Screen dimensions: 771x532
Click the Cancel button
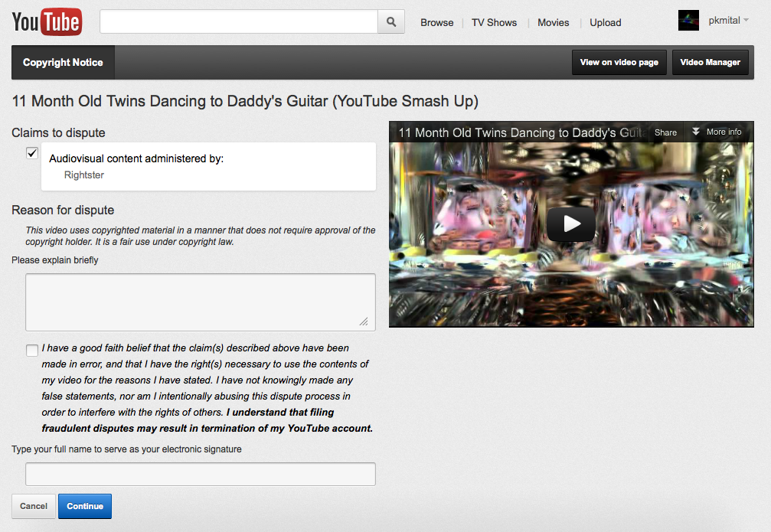[x=34, y=506]
